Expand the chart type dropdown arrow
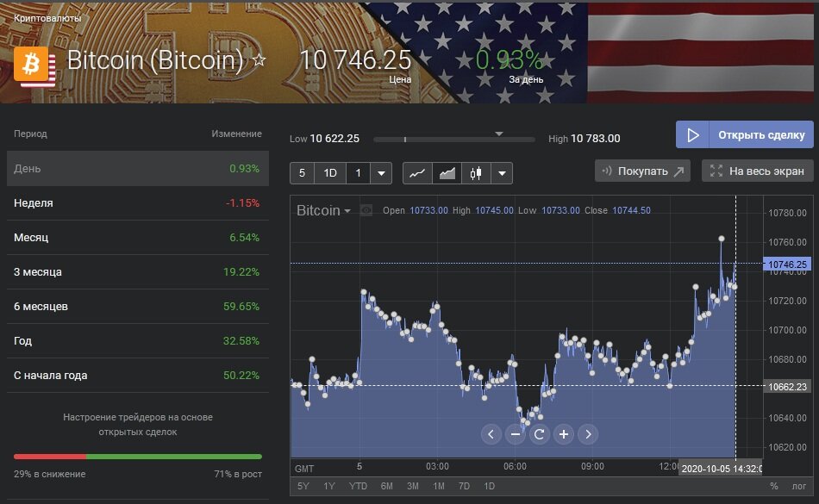Screen dimensions: 819x504 (x=501, y=173)
